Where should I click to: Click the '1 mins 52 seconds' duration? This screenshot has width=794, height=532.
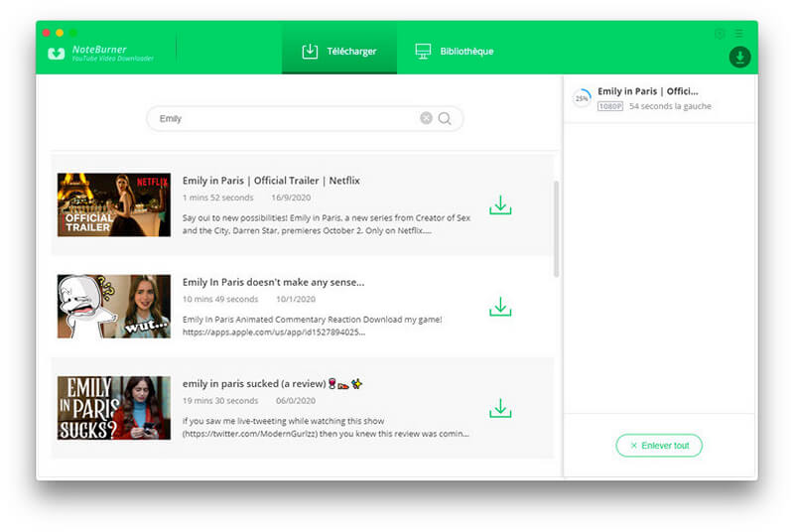217,198
